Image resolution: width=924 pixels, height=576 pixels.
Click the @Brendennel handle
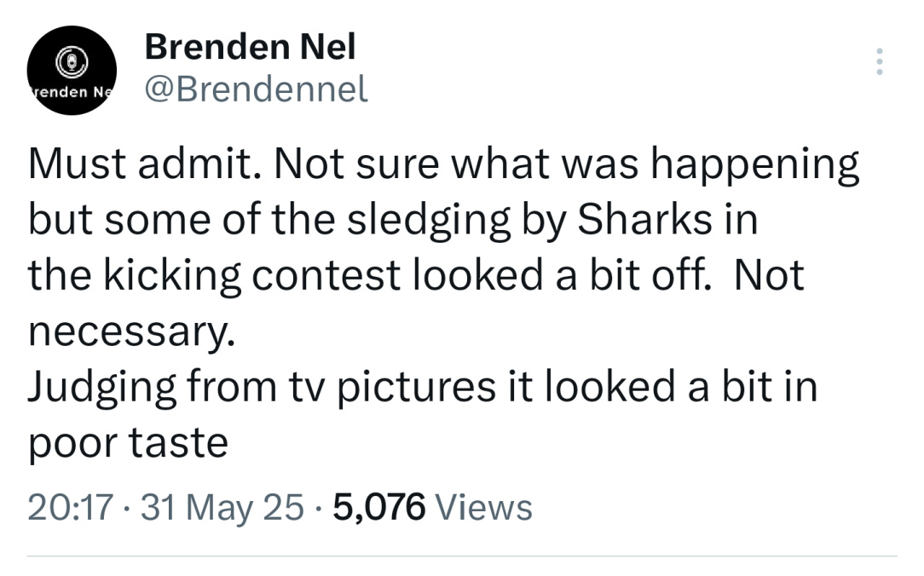tap(256, 88)
